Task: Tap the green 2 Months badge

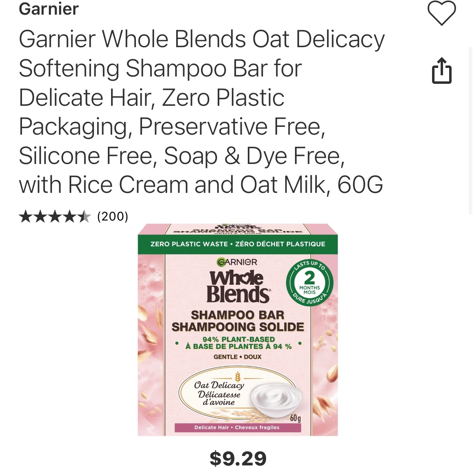Action: [310, 283]
